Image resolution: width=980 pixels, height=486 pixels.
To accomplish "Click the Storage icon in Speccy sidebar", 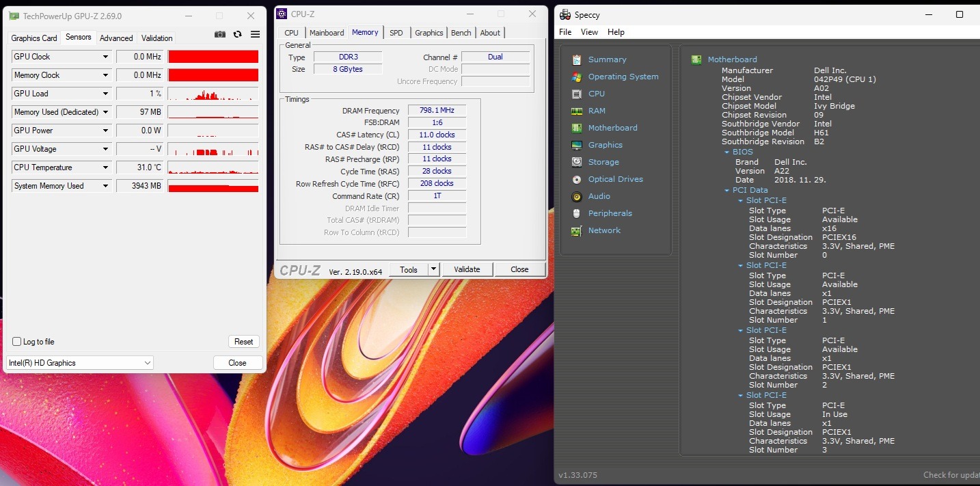I will click(x=577, y=162).
